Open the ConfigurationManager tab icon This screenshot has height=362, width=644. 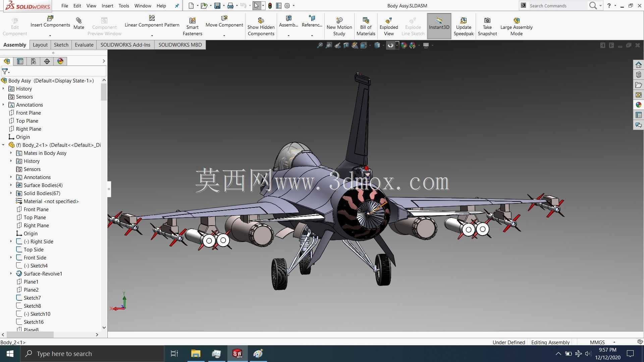[x=34, y=61]
